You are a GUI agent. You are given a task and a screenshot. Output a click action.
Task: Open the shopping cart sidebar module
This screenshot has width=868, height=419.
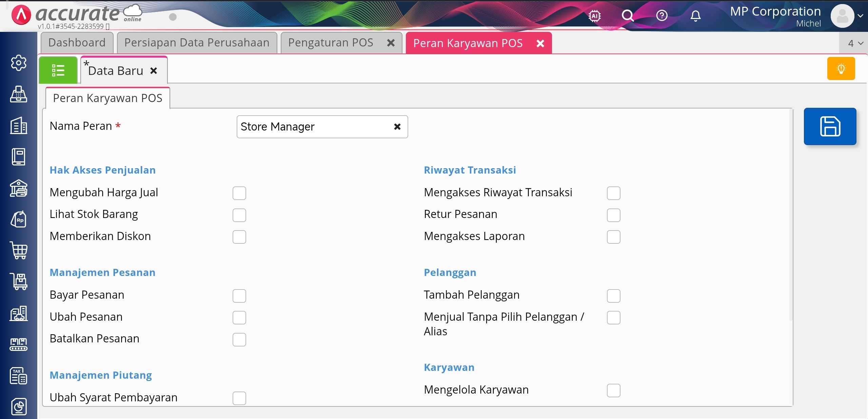point(19,251)
